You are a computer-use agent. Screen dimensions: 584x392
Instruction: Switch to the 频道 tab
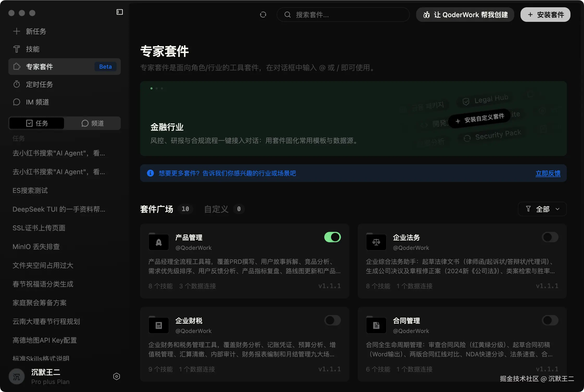coord(92,123)
